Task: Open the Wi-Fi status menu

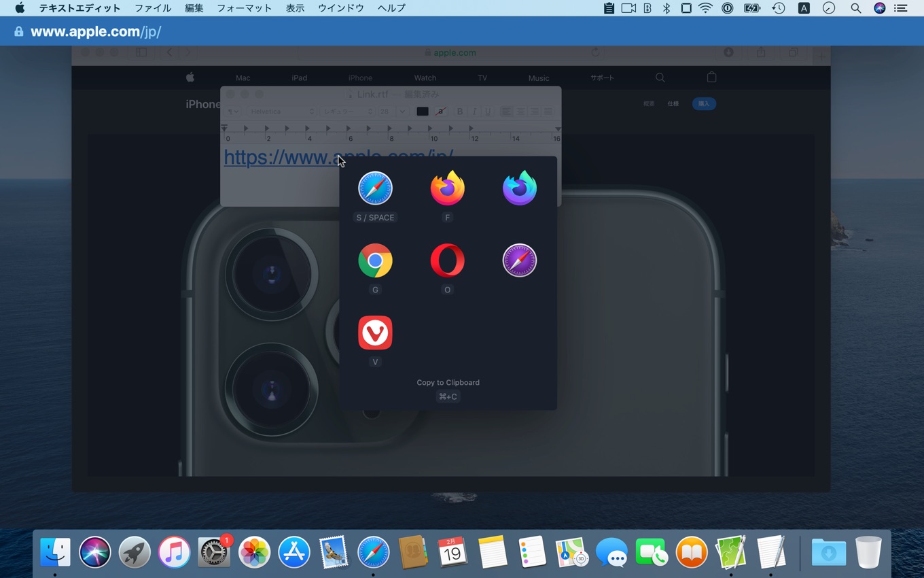Action: point(706,8)
